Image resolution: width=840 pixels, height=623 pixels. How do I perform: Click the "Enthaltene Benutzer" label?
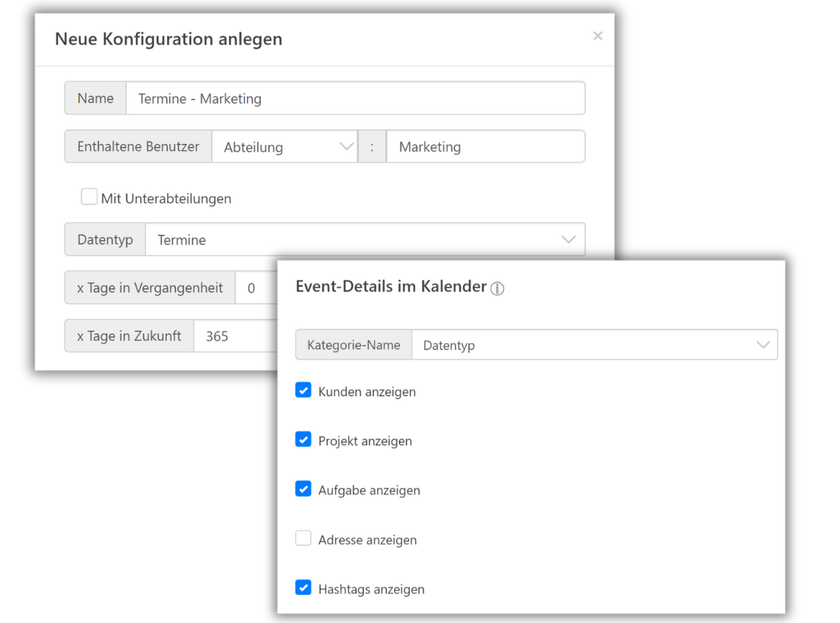click(x=138, y=146)
